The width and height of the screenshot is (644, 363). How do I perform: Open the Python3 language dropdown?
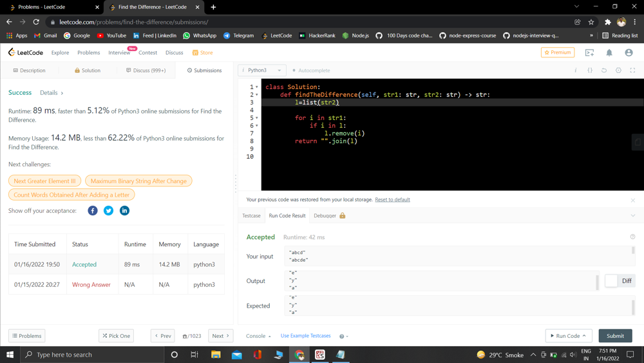[x=262, y=70]
